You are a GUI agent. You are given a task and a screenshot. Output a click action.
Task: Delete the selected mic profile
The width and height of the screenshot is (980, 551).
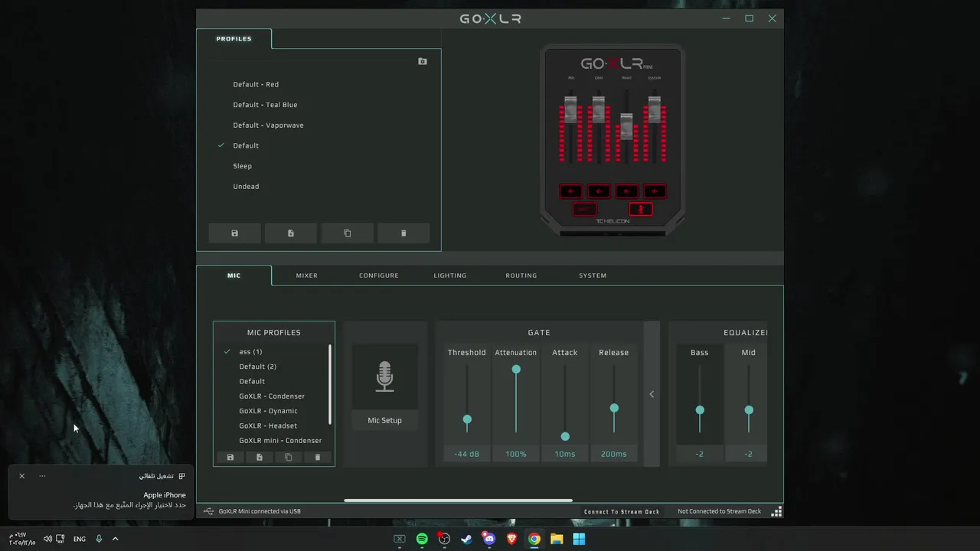318,458
